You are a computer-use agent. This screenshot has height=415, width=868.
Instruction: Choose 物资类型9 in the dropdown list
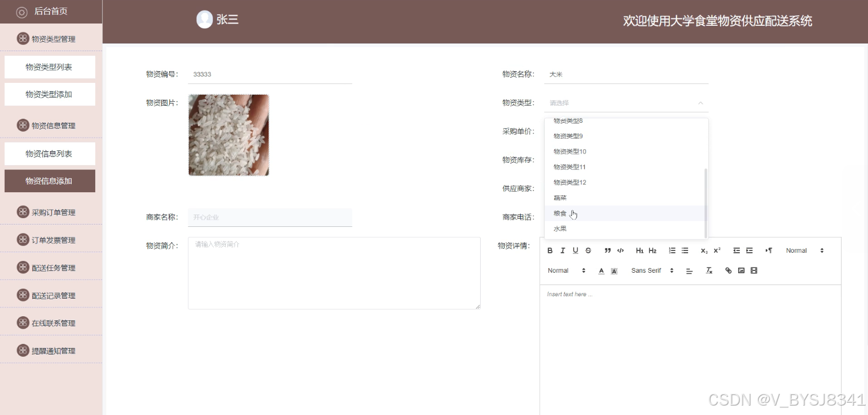pos(624,136)
